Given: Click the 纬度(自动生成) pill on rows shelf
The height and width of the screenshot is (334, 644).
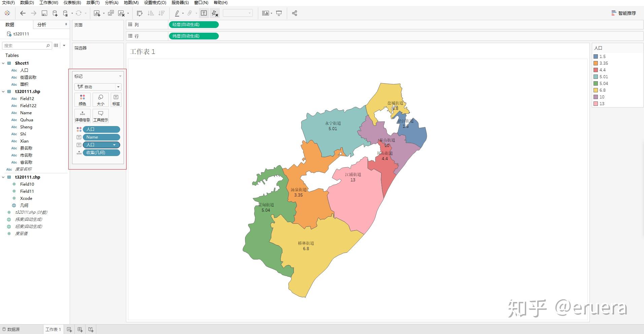Looking at the screenshot, I should 194,36.
